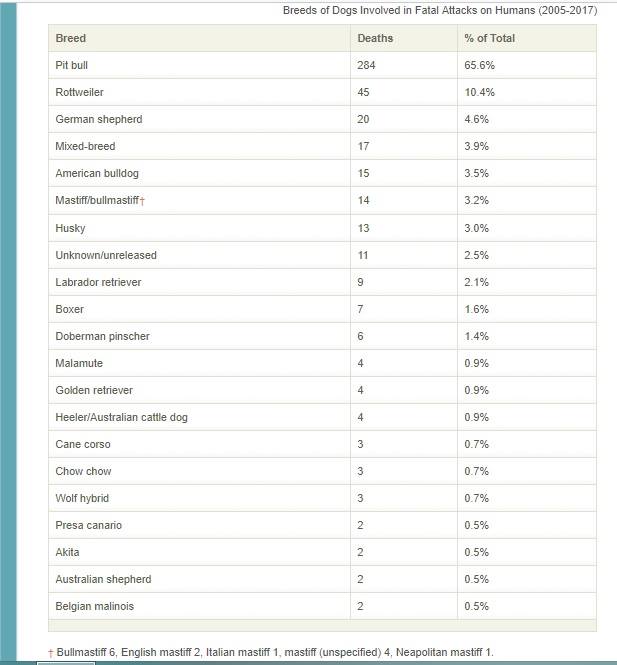Image resolution: width=617 pixels, height=665 pixels.
Task: Click the Breed column header
Action: pos(71,38)
